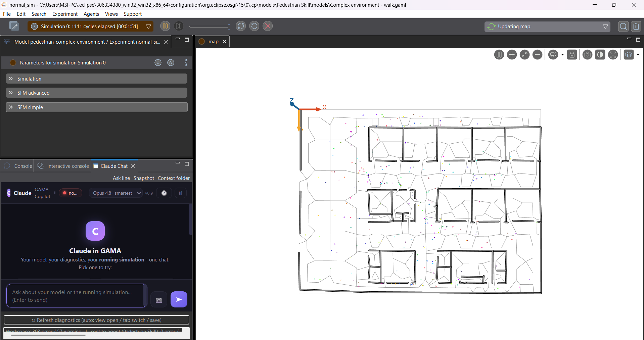Click the search magnifier icon in toolbar
The width and height of the screenshot is (644, 340).
click(623, 27)
